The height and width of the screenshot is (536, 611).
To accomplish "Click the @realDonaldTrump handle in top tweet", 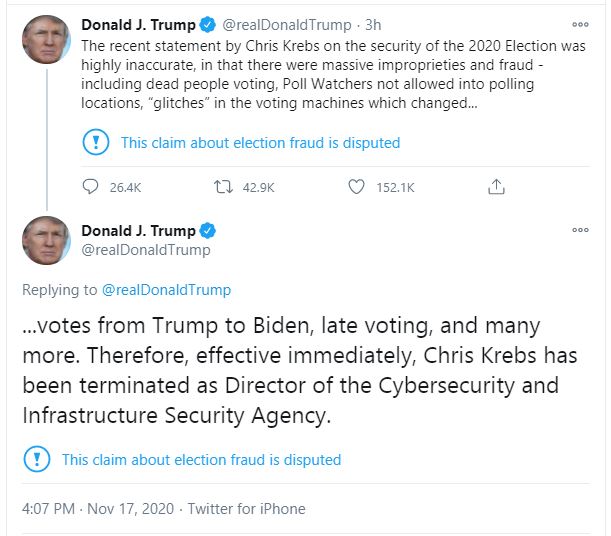I will pyautogui.click(x=287, y=25).
